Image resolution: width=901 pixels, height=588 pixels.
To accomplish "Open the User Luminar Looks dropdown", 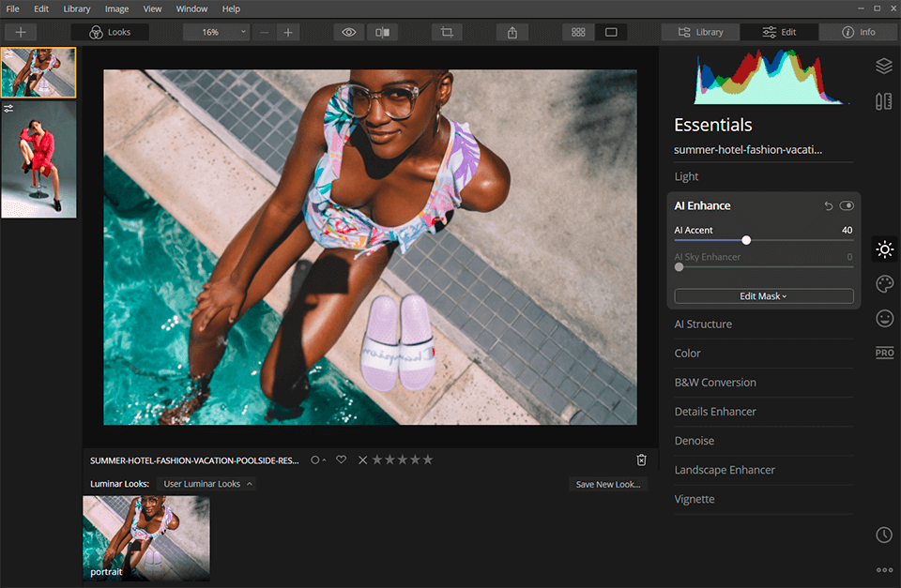I will pyautogui.click(x=208, y=484).
